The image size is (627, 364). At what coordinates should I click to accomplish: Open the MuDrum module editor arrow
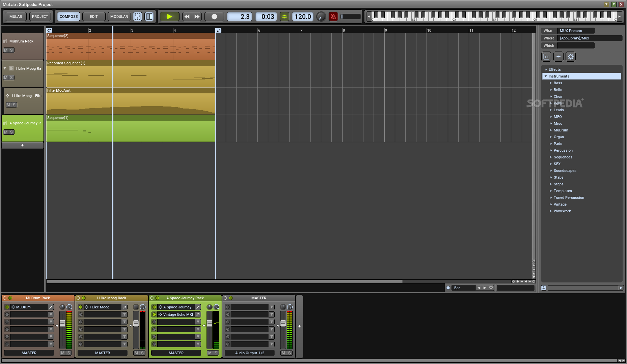pos(51,307)
